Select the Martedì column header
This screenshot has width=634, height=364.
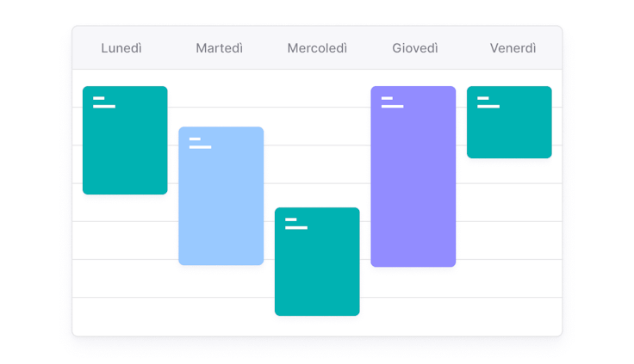219,48
